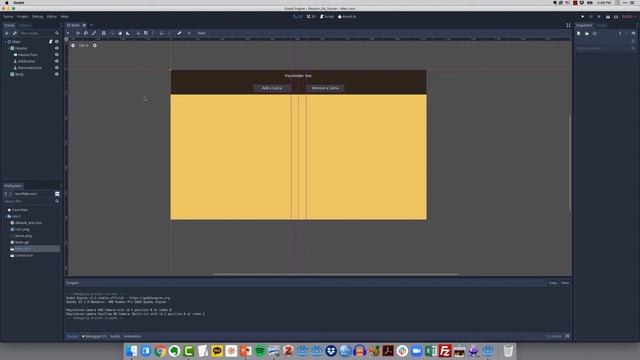
Task: Choose the Scale mode tool
Action: click(94, 33)
